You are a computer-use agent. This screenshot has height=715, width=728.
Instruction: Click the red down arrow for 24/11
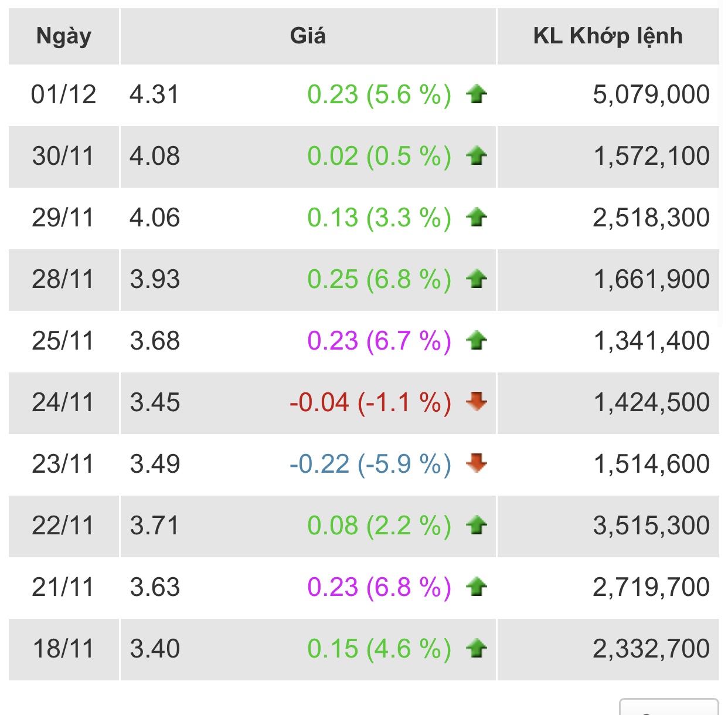click(x=477, y=402)
